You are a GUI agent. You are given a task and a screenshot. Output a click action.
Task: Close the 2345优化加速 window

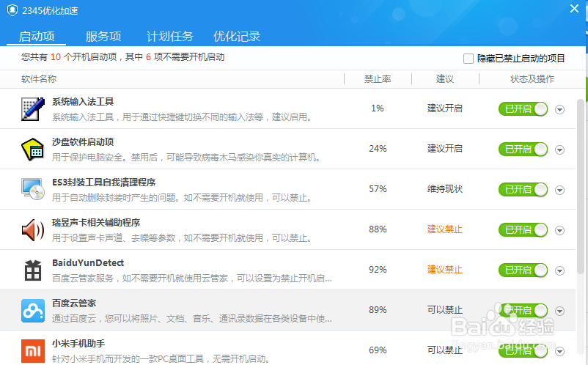(x=574, y=9)
